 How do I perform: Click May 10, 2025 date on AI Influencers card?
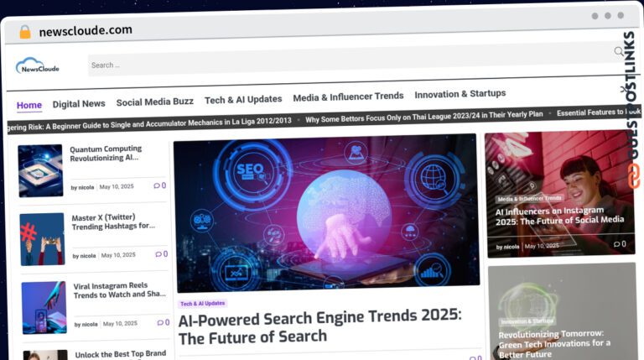542,246
